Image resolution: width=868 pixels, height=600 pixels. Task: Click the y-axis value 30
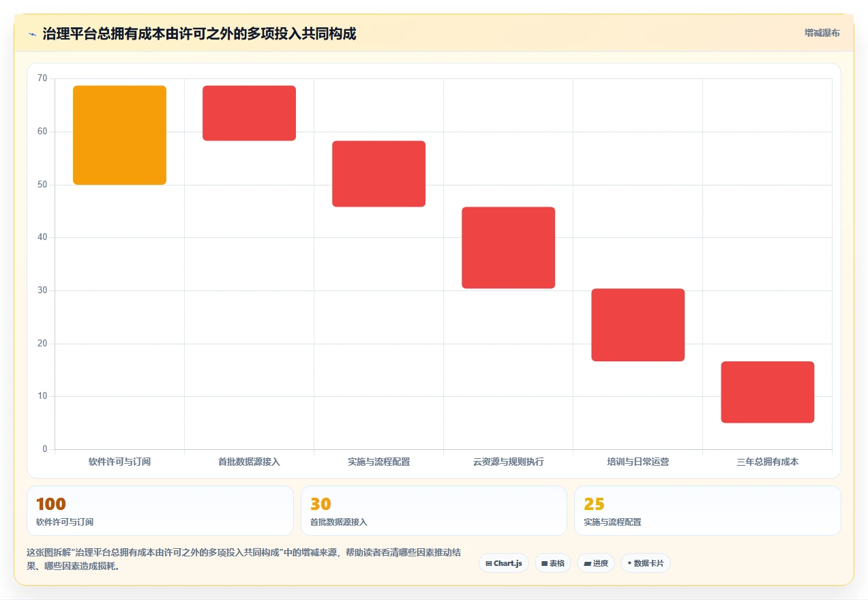(42, 290)
